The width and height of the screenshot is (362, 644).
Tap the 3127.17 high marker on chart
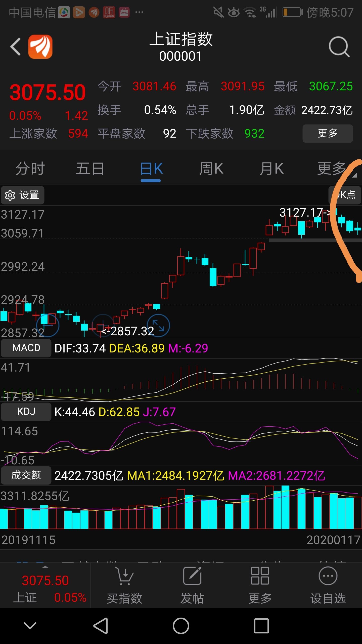pos(305,212)
